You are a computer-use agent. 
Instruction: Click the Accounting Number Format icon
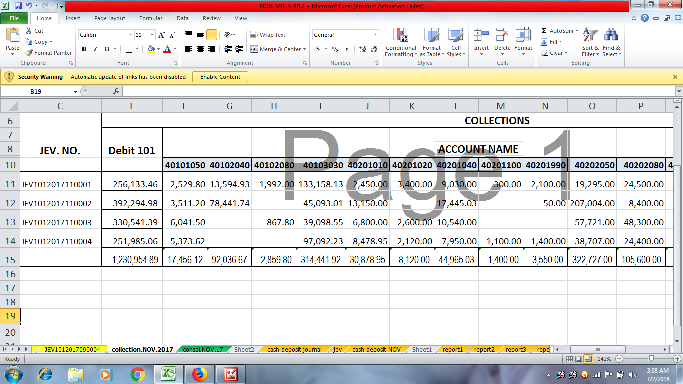point(318,49)
